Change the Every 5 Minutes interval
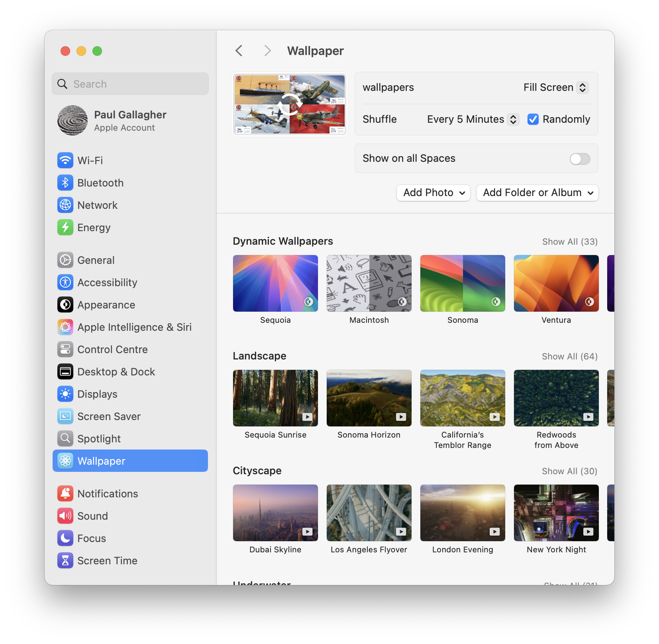This screenshot has height=644, width=659. click(473, 119)
